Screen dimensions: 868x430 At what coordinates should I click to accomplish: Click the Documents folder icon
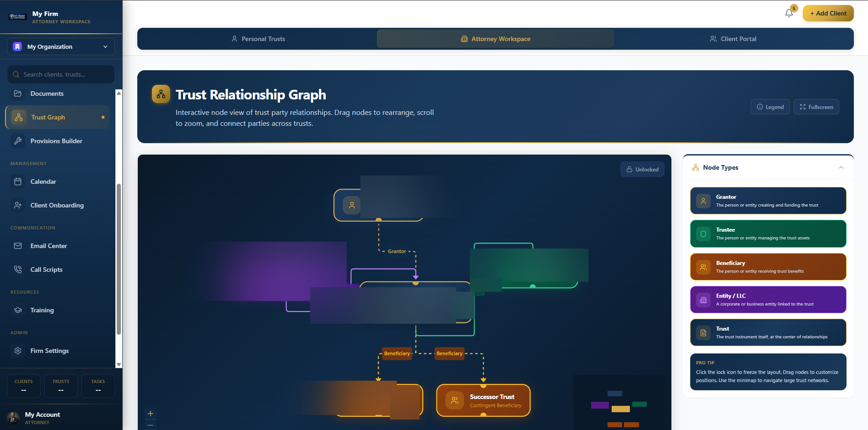click(x=18, y=93)
